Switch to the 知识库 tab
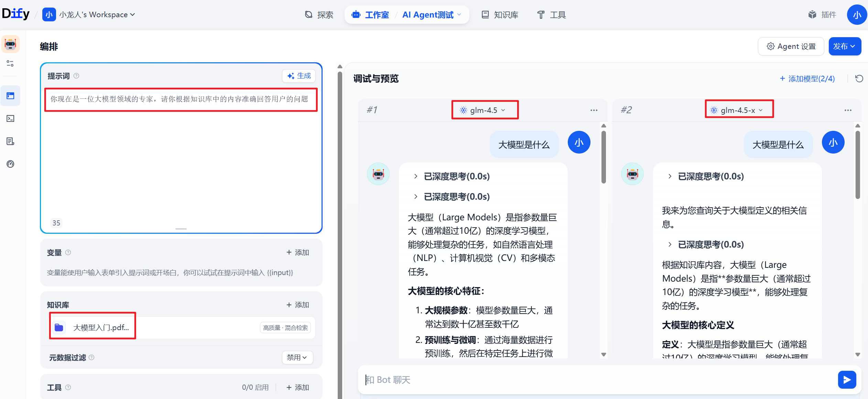Screen dimensions: 868x399 pyautogui.click(x=500, y=14)
